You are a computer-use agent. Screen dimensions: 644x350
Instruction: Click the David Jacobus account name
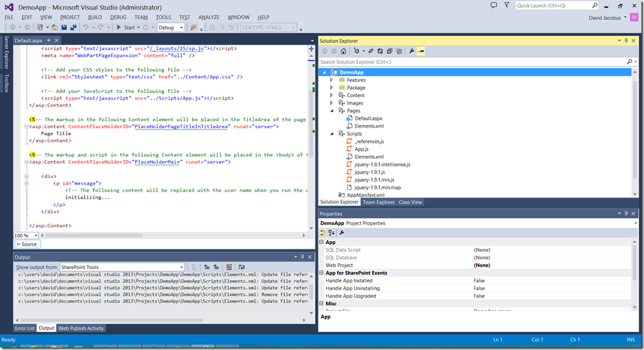(604, 18)
